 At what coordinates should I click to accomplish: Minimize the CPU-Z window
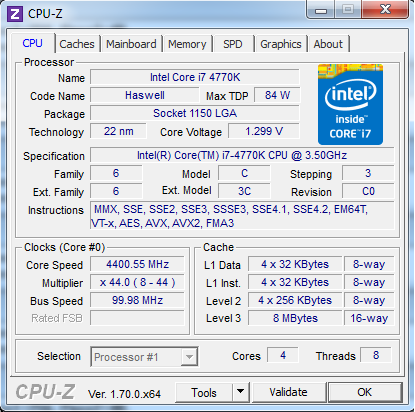coord(321,11)
